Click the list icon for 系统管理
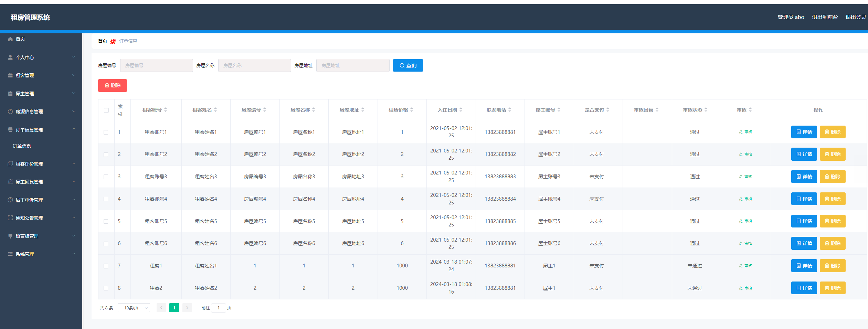 coord(10,254)
